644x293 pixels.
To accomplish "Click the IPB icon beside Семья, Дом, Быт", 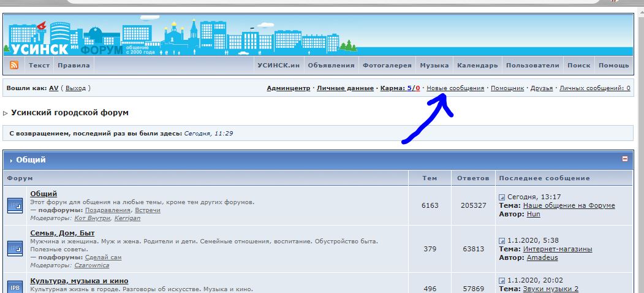I will click(x=15, y=248).
